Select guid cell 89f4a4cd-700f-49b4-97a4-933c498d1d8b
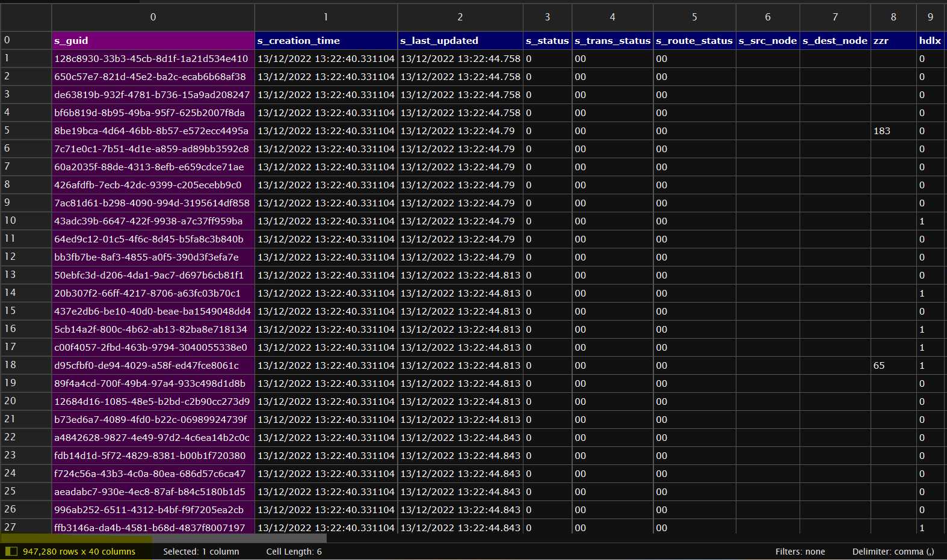Image resolution: width=947 pixels, height=560 pixels. (x=153, y=383)
